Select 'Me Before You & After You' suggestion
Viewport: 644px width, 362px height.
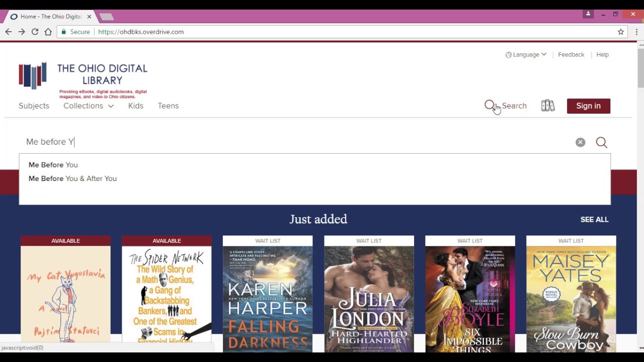pyautogui.click(x=72, y=178)
